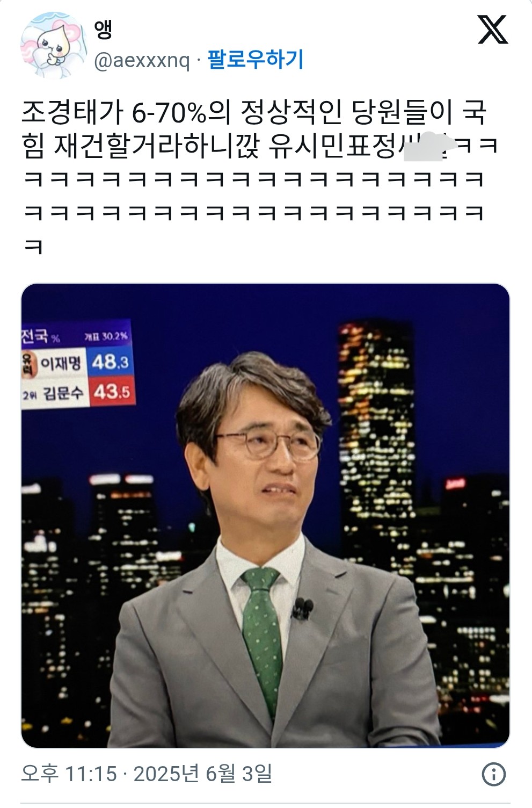
Task: Follow the account via 팔로우하기
Action: (256, 59)
